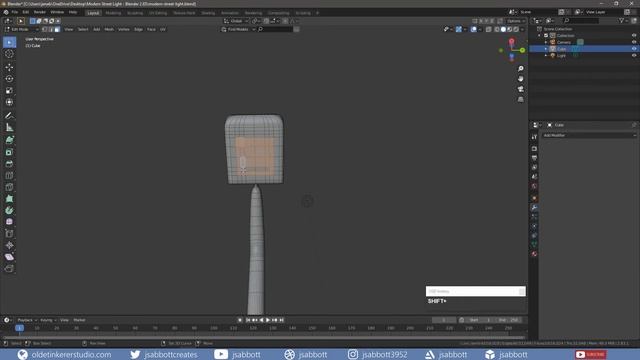Select the Scale tool
Viewport: 640px width, 360px height.
(9, 91)
